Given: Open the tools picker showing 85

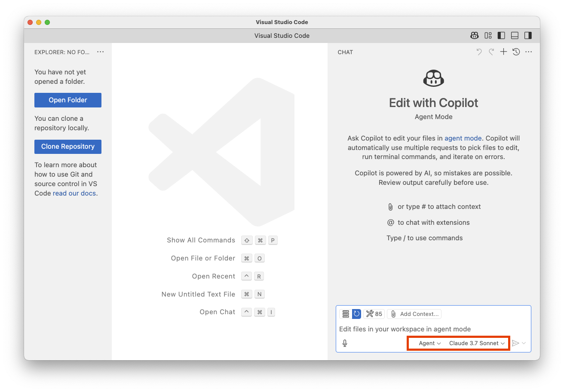Looking at the screenshot, I should (374, 314).
